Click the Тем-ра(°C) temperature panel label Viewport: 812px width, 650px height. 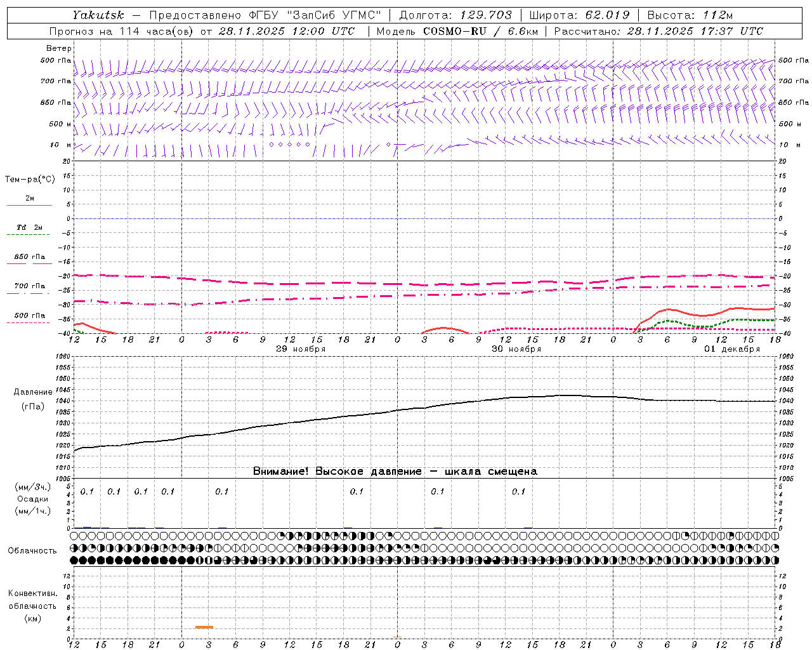(30, 180)
